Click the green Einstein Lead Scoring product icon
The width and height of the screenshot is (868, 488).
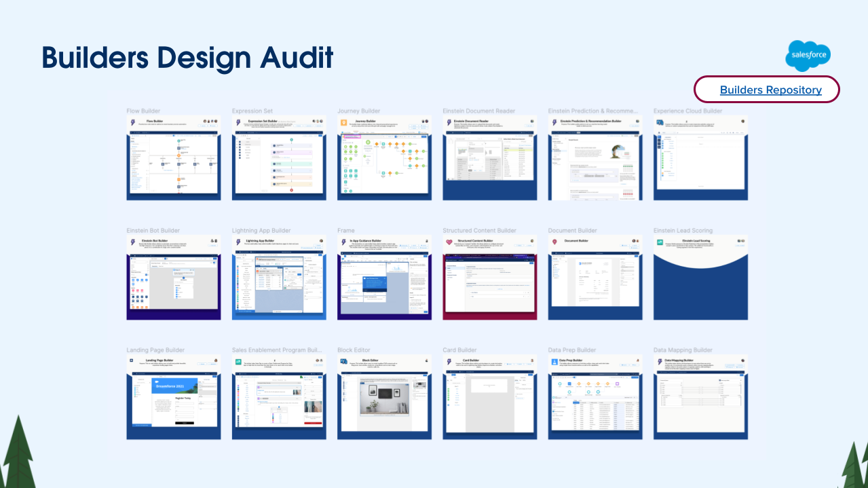coord(660,242)
